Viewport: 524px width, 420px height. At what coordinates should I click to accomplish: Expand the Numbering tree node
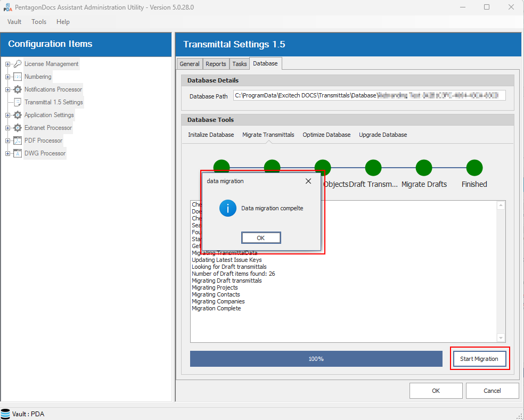tap(8, 77)
